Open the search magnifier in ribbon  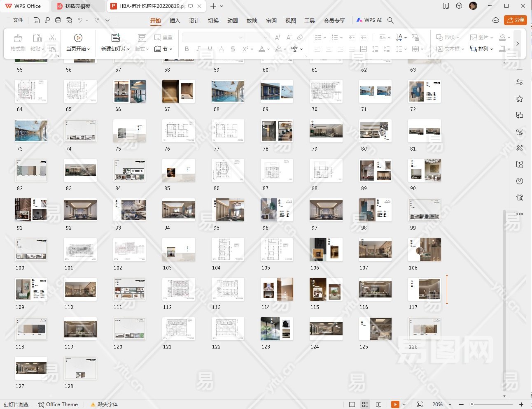pyautogui.click(x=390, y=20)
